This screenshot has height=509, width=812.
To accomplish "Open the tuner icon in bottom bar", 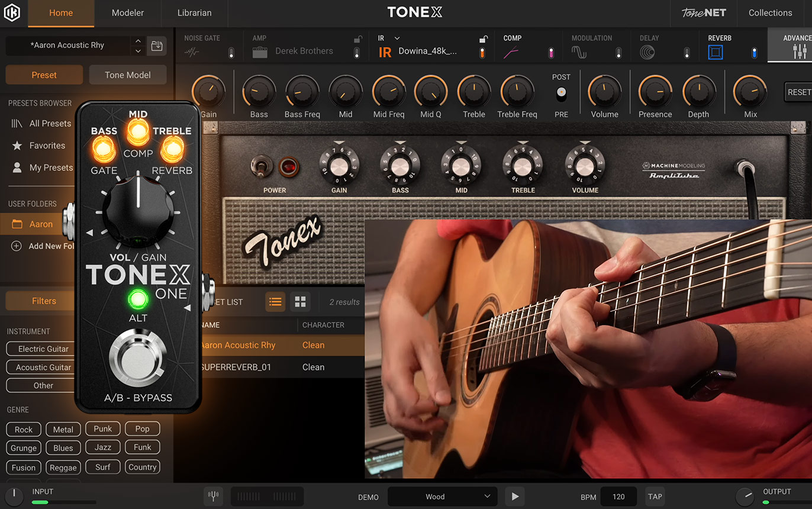I will point(213,497).
